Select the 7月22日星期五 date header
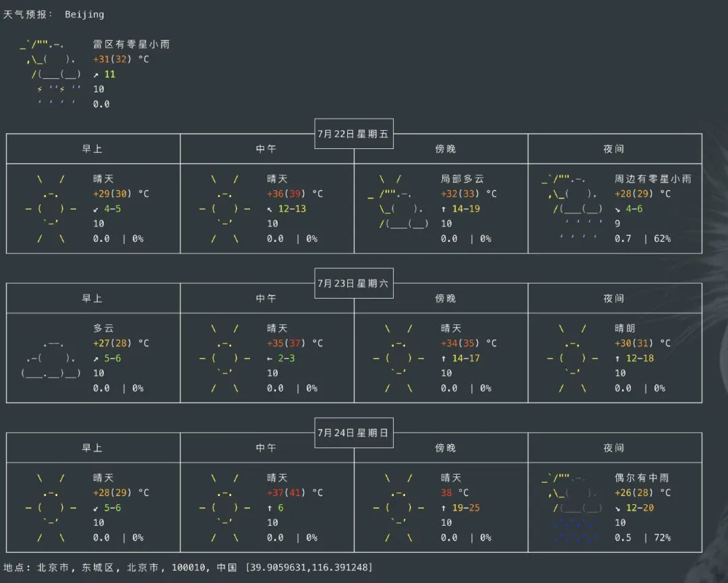Viewport: 728px width, 583px height. (353, 133)
